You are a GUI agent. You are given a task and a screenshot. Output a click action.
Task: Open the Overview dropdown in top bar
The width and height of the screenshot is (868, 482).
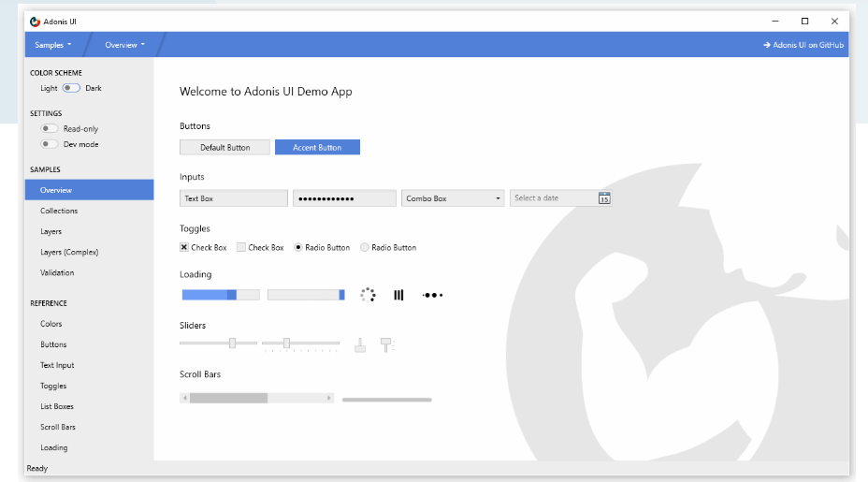pos(124,45)
